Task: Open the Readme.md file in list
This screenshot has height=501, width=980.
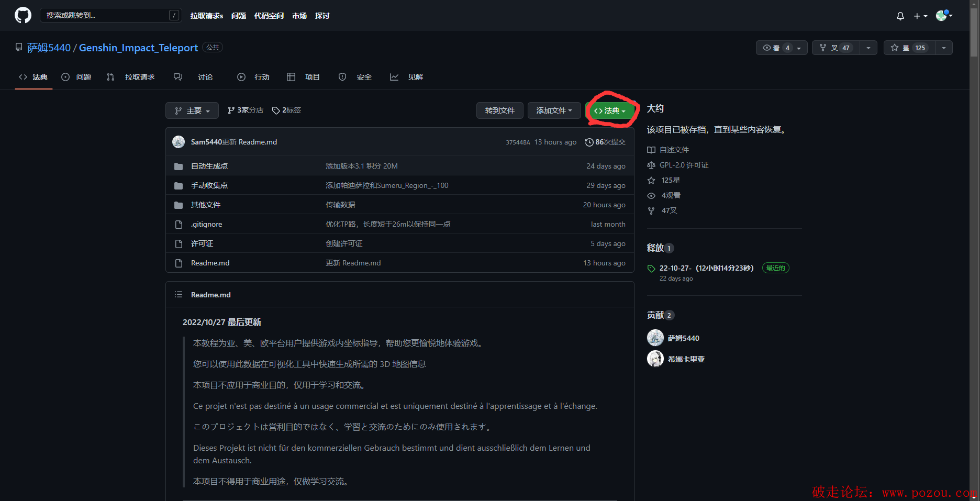Action: (x=210, y=263)
